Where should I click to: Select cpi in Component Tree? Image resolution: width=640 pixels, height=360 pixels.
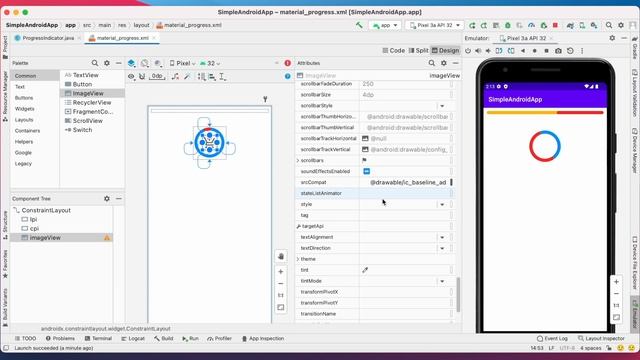pyautogui.click(x=34, y=229)
